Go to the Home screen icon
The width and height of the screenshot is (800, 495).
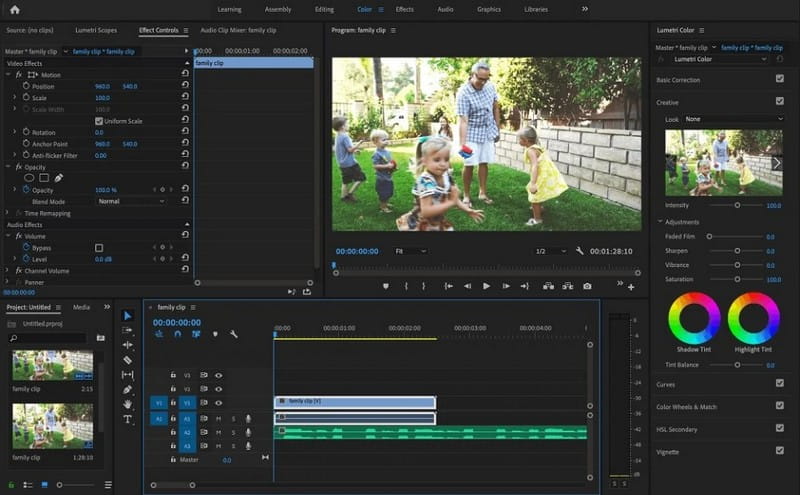click(14, 9)
